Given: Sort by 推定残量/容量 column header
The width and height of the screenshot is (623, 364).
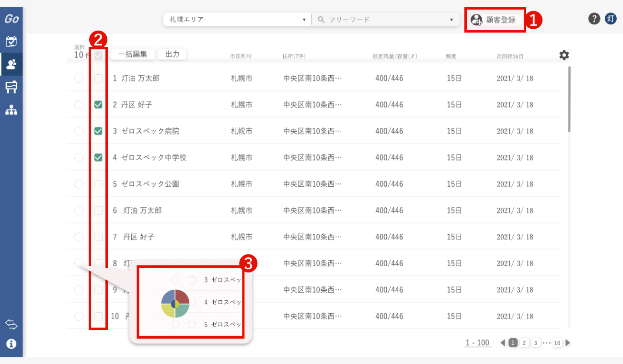Looking at the screenshot, I should (395, 56).
